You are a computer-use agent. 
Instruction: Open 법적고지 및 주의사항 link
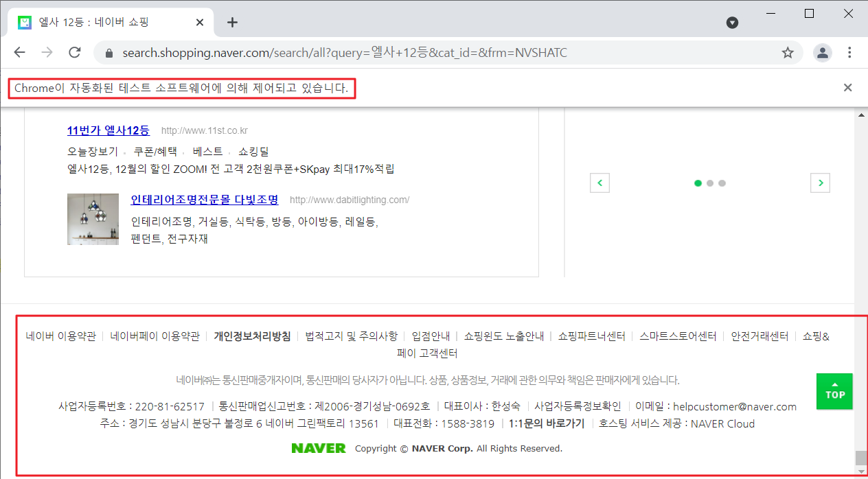(352, 336)
